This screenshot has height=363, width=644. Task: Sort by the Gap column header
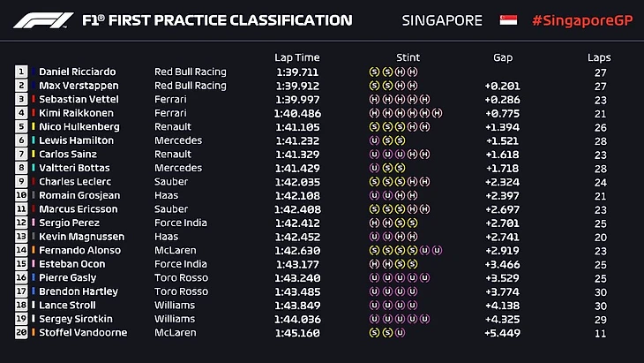click(x=503, y=57)
